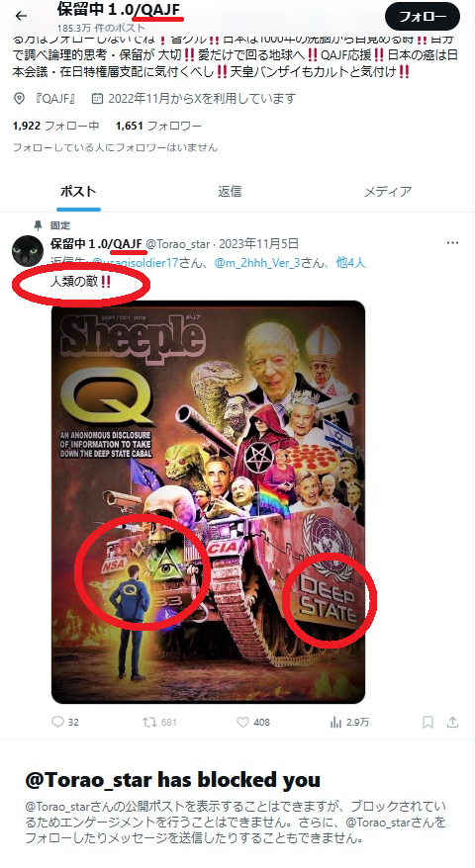Share the post via the upload icon
This screenshot has width=475, height=868.
click(453, 722)
